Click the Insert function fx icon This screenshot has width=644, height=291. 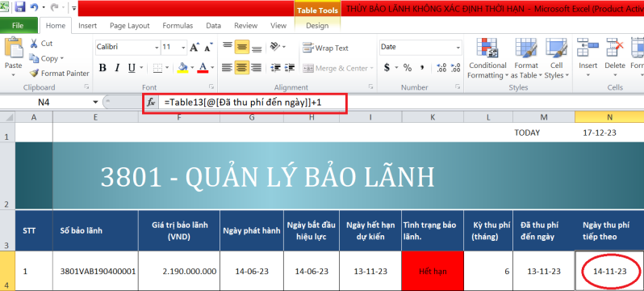click(x=151, y=103)
